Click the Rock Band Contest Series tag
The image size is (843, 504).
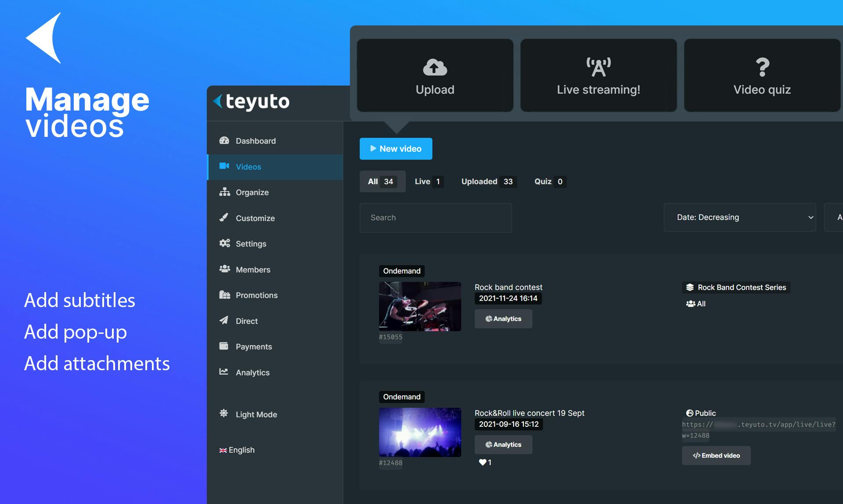[736, 287]
